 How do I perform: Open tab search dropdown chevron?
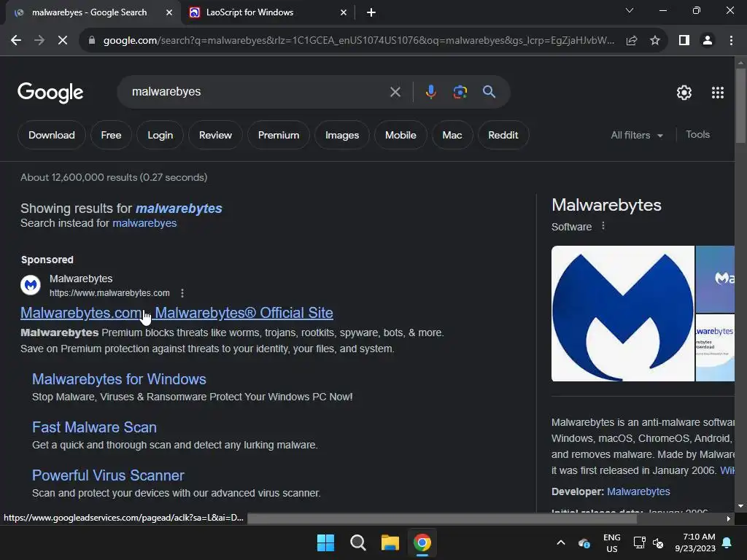pos(630,10)
